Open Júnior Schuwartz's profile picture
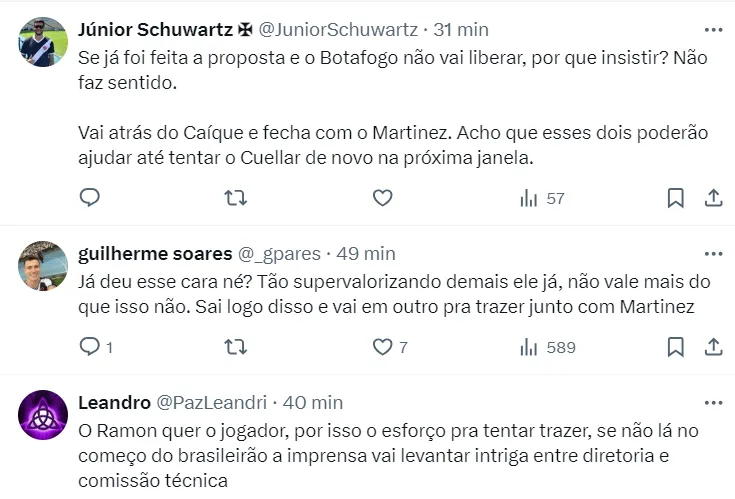735x499 pixels. (44, 41)
